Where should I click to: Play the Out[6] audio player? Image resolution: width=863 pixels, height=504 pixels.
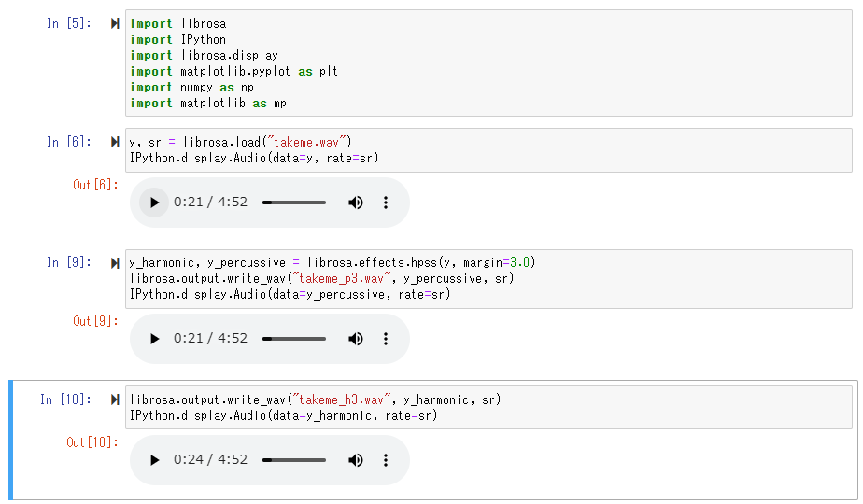point(155,203)
